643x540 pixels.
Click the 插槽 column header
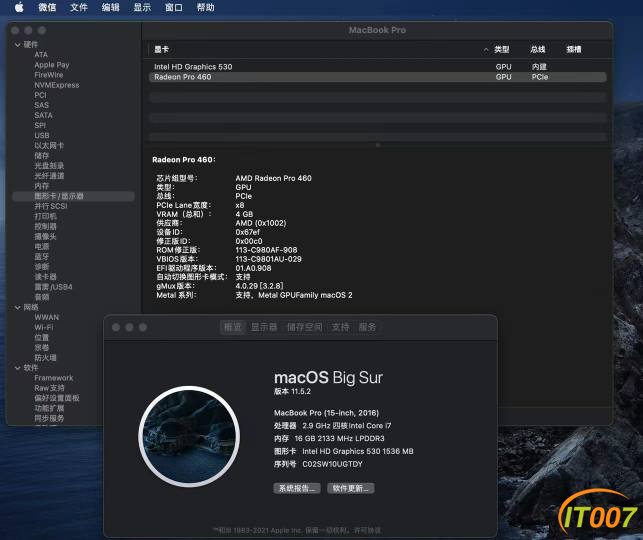(x=574, y=50)
